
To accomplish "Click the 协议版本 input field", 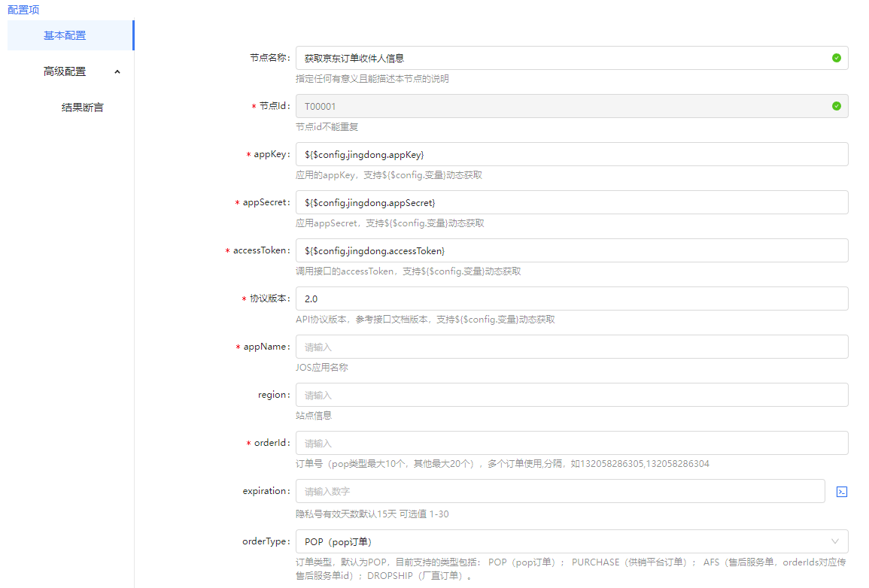I will point(572,299).
